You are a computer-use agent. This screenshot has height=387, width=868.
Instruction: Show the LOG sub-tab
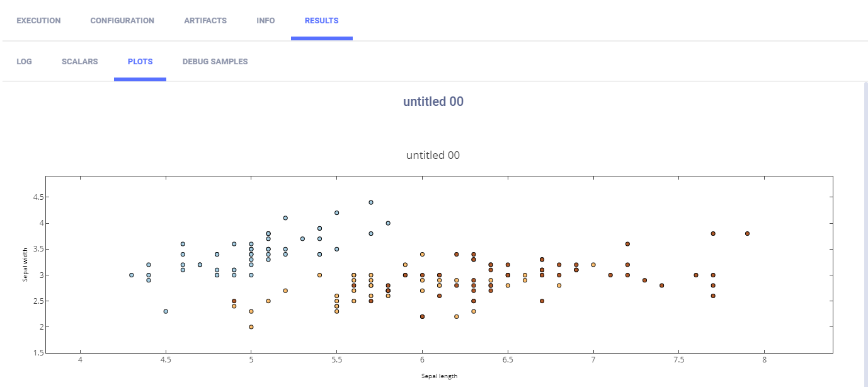coord(24,62)
